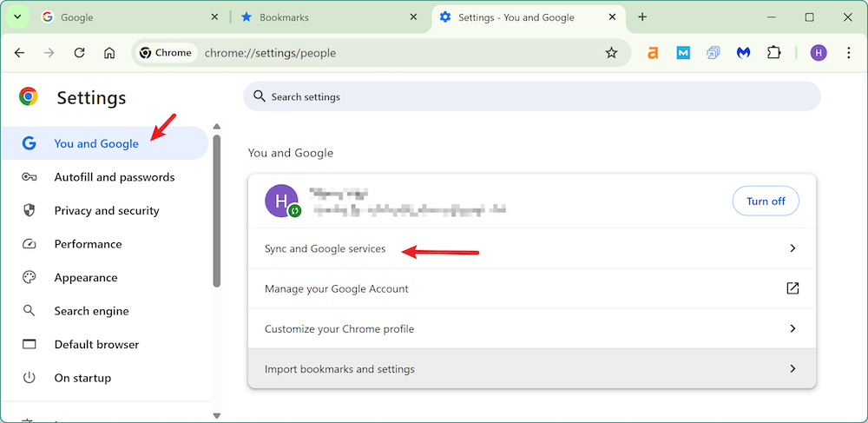Select the Settings - You and Google tab

(x=528, y=17)
